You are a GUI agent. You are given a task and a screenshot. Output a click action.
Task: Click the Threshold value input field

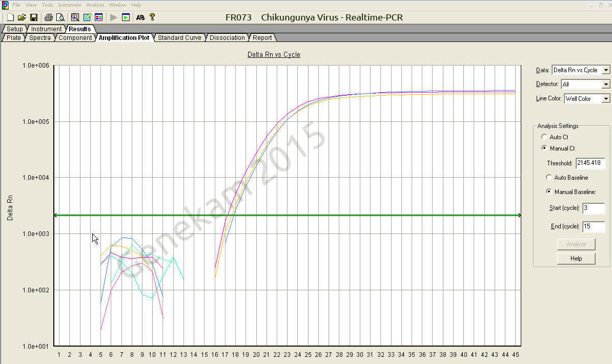[x=590, y=163]
